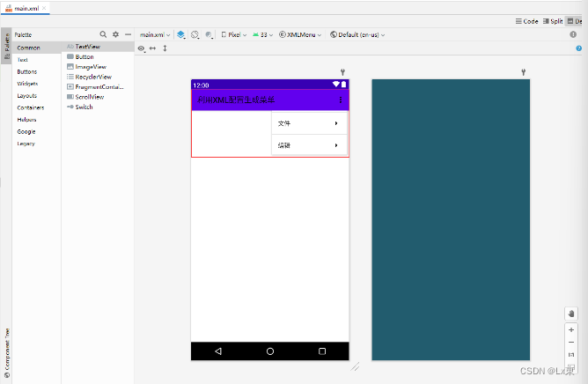Change preview orientation icon
Viewport: 588px width, 384px height.
click(195, 35)
